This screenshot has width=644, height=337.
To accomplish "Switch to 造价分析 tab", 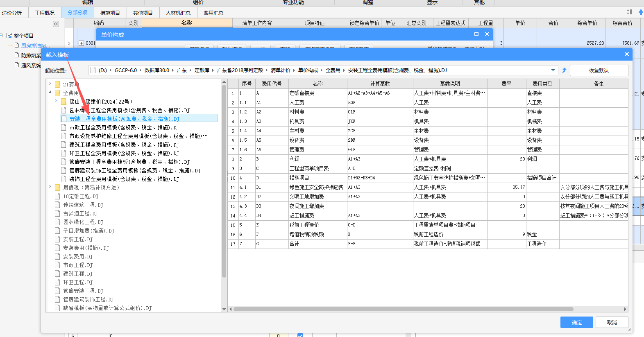I will (12, 13).
